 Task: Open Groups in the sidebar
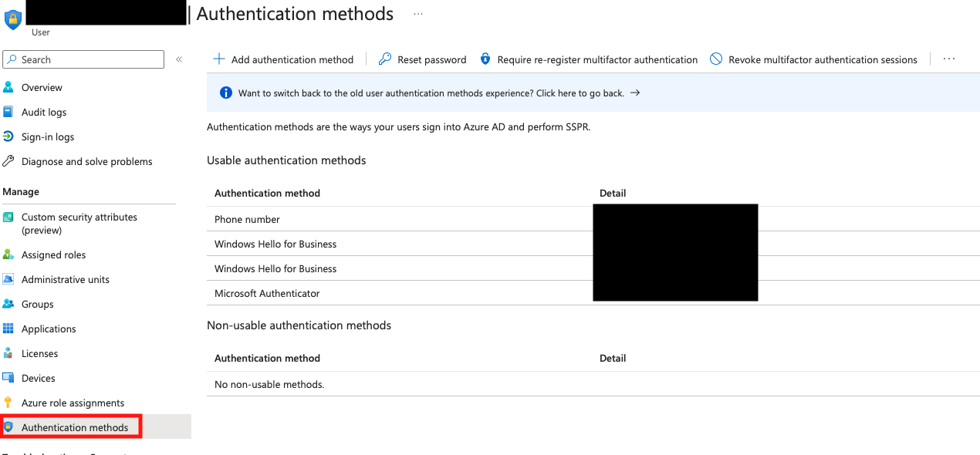coord(38,305)
